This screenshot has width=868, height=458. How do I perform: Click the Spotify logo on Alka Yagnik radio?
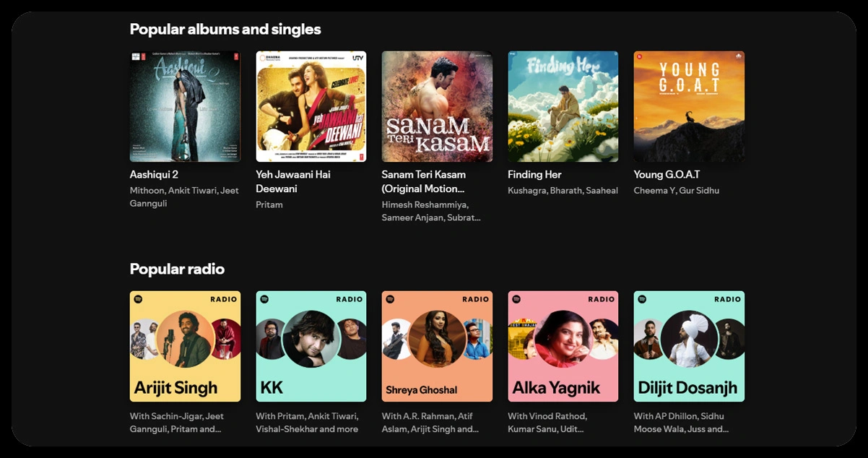pyautogui.click(x=516, y=299)
